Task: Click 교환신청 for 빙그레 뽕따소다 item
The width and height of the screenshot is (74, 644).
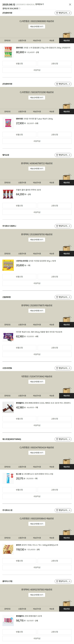Action: (55, 490)
